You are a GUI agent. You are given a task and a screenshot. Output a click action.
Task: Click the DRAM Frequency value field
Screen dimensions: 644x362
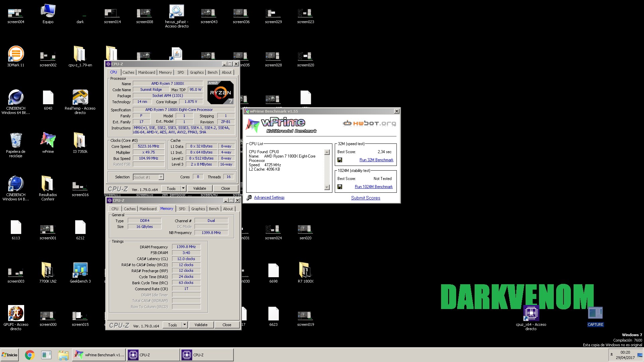[x=186, y=247]
